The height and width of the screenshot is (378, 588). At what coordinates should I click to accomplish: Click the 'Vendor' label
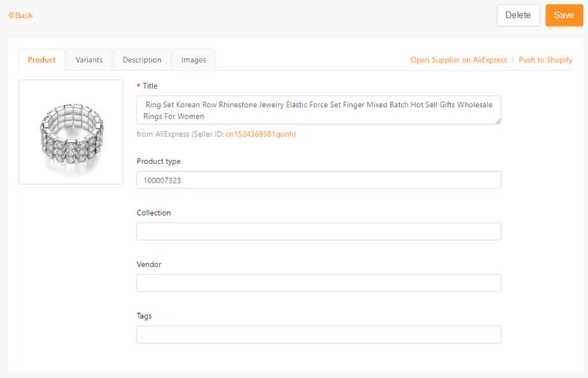(x=149, y=264)
